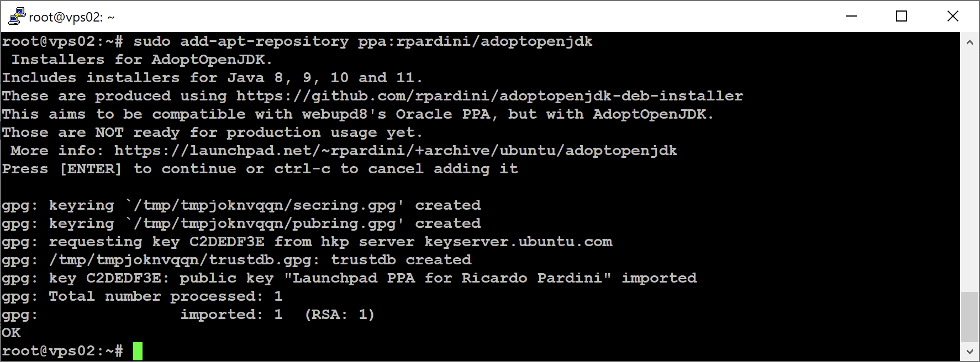Click the word OK in output
This screenshot has height=362, width=980.
11,333
